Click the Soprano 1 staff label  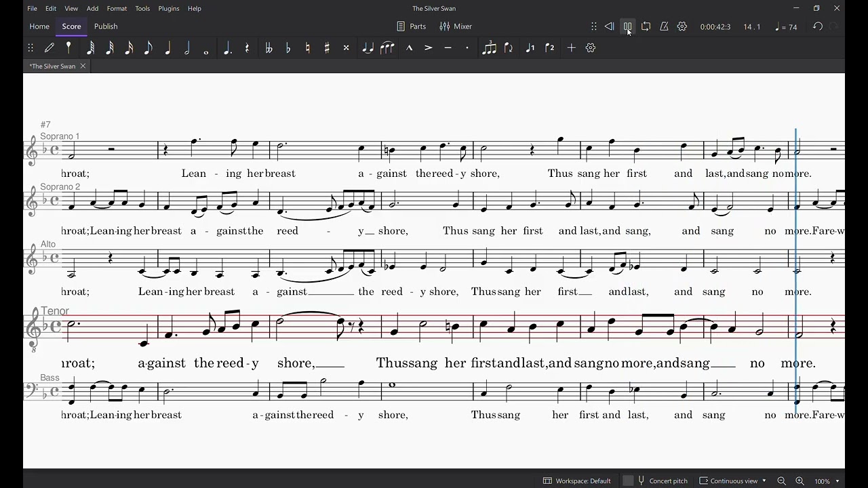coord(60,136)
